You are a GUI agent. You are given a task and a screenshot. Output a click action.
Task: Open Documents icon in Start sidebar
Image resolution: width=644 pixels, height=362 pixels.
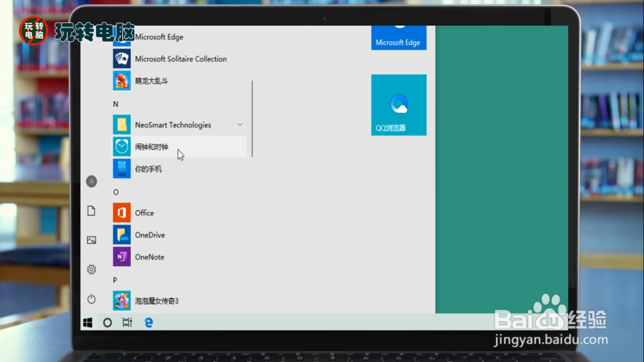91,211
